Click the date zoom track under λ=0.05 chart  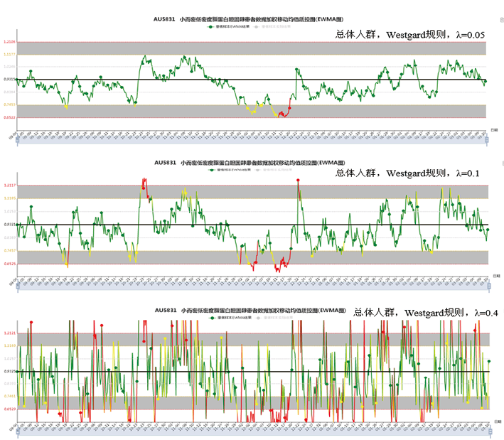[x=252, y=141]
